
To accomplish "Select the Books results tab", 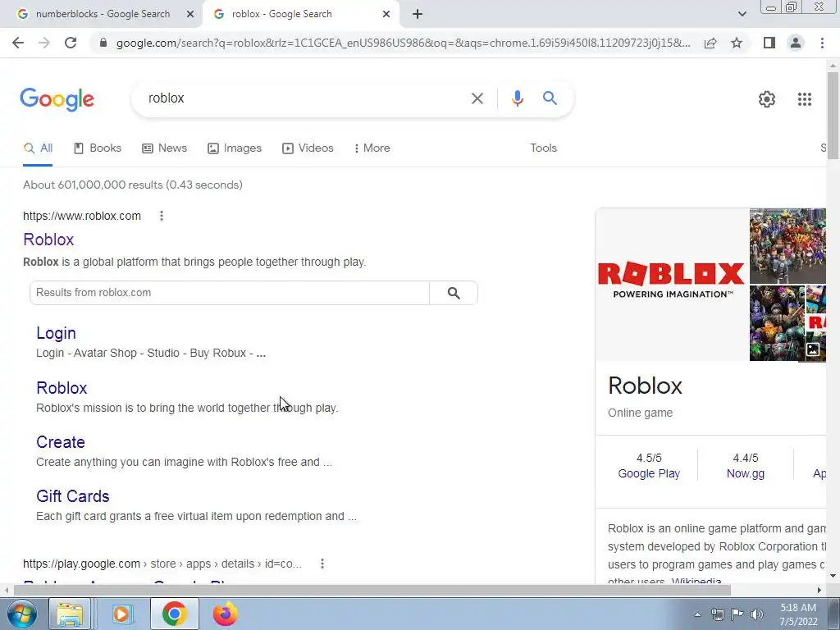I will pos(98,148).
